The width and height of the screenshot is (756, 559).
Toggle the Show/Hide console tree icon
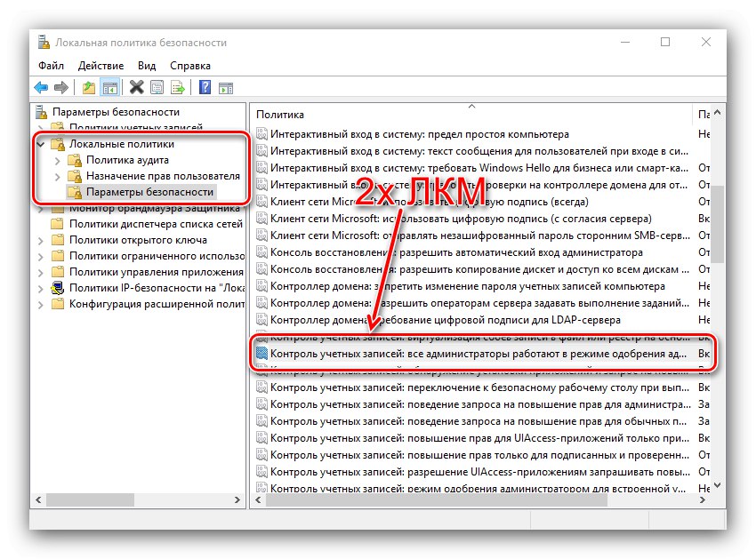click(x=110, y=88)
